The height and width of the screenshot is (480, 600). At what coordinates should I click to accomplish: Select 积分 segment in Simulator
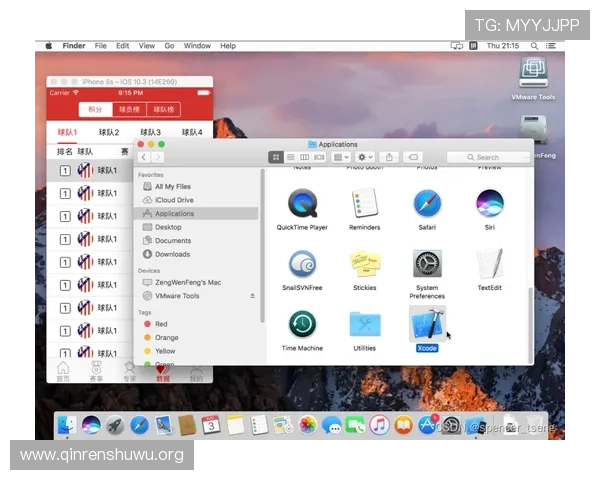[96, 109]
